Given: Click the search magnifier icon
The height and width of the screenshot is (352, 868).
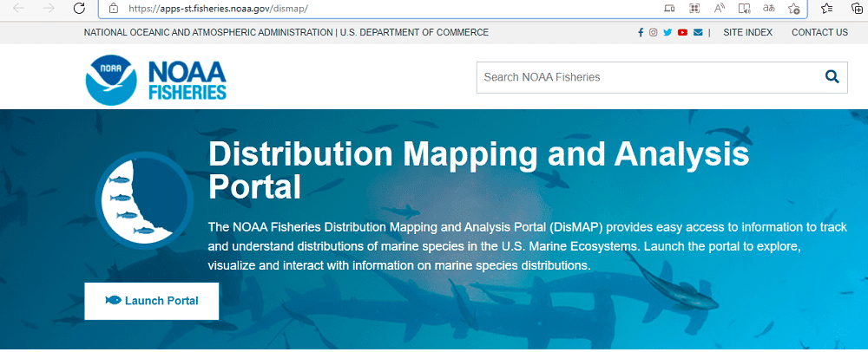Looking at the screenshot, I should click(x=832, y=77).
